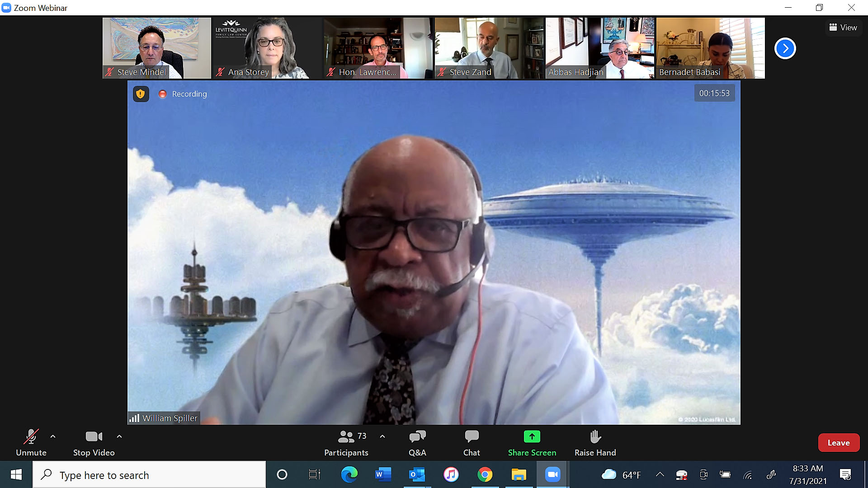868x488 pixels.
Task: Select Steve Mindel video thumbnail
Action: [x=157, y=48]
